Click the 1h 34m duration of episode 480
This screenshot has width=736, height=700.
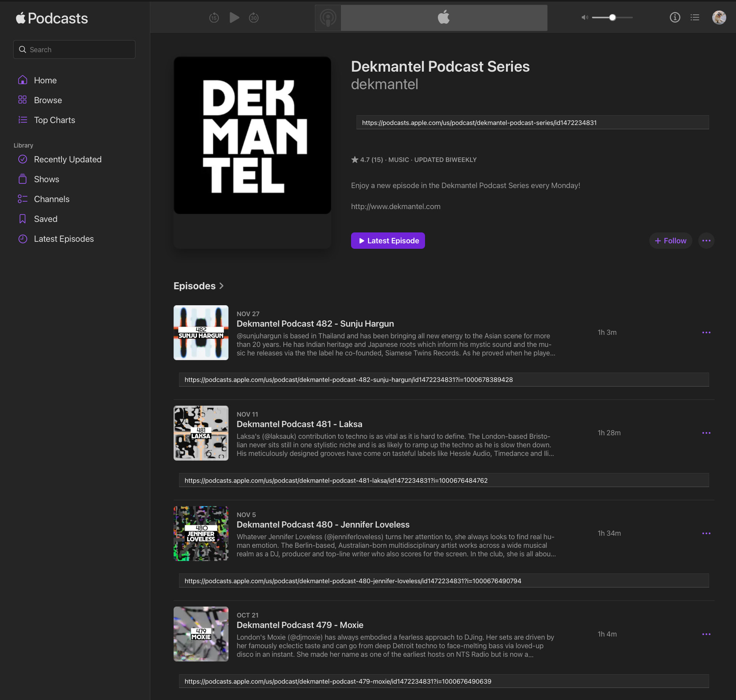pos(610,533)
